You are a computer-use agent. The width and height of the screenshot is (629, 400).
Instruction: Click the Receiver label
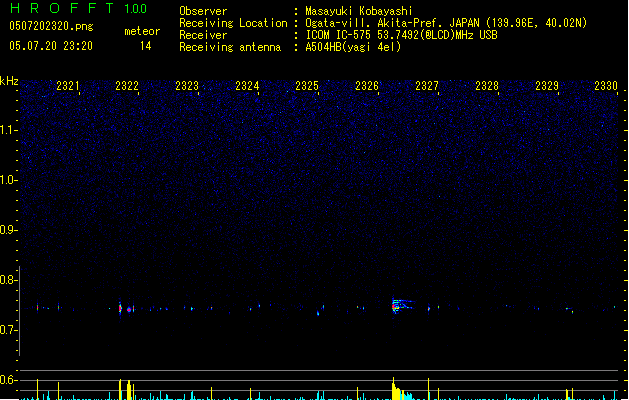[203, 35]
